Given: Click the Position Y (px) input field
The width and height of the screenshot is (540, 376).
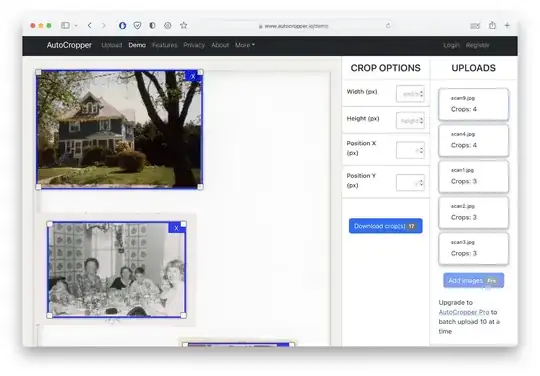Looking at the screenshot, I should point(410,182).
